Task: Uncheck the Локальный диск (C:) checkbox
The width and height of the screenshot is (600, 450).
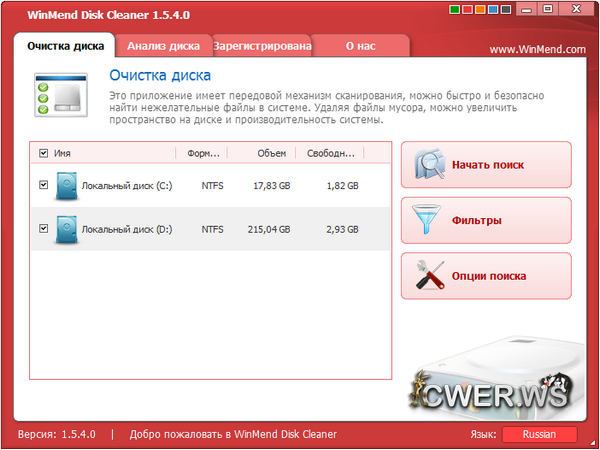Action: (x=43, y=185)
